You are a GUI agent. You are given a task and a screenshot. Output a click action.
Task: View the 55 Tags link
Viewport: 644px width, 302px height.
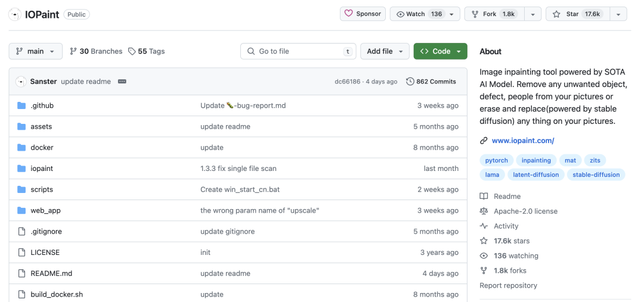coord(146,51)
